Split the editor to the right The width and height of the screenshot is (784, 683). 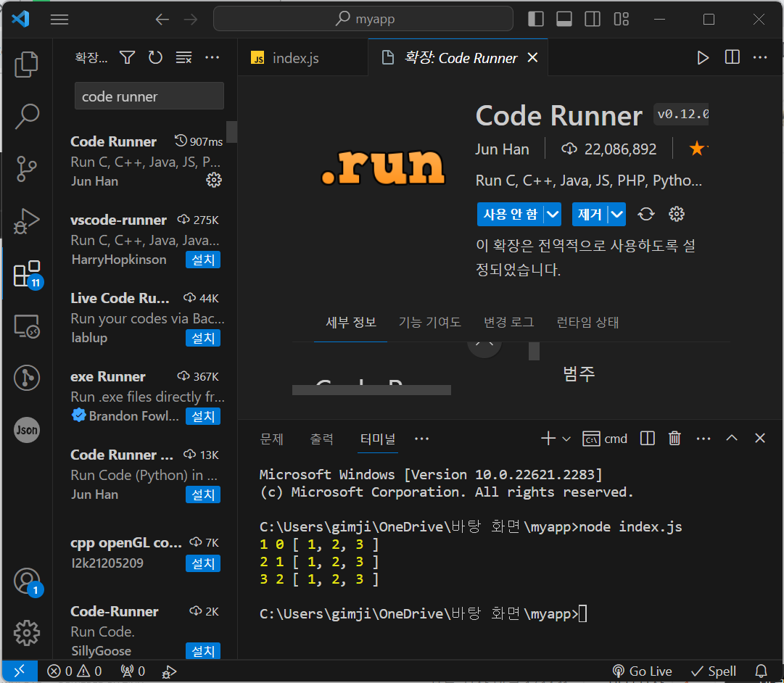732,57
